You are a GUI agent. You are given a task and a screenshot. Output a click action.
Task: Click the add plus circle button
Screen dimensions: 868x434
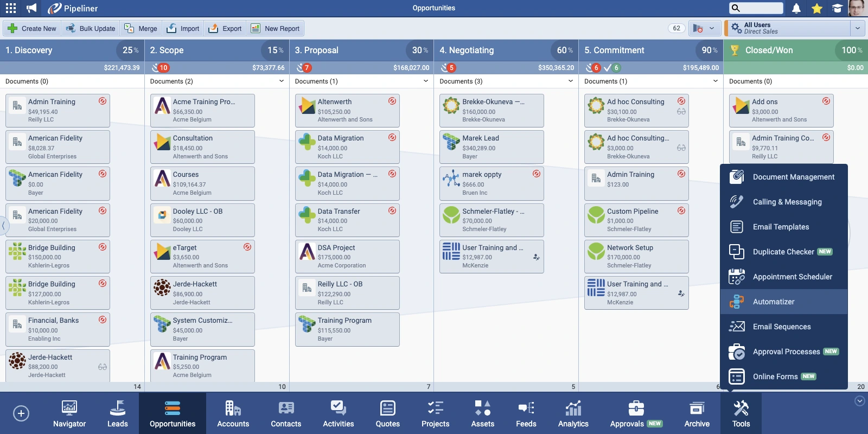(21, 413)
